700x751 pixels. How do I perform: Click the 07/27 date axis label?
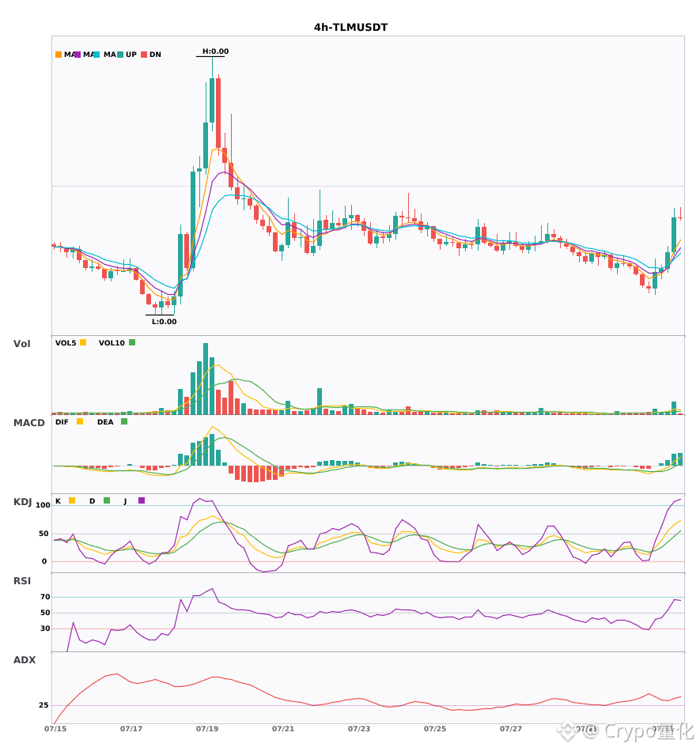click(x=511, y=729)
